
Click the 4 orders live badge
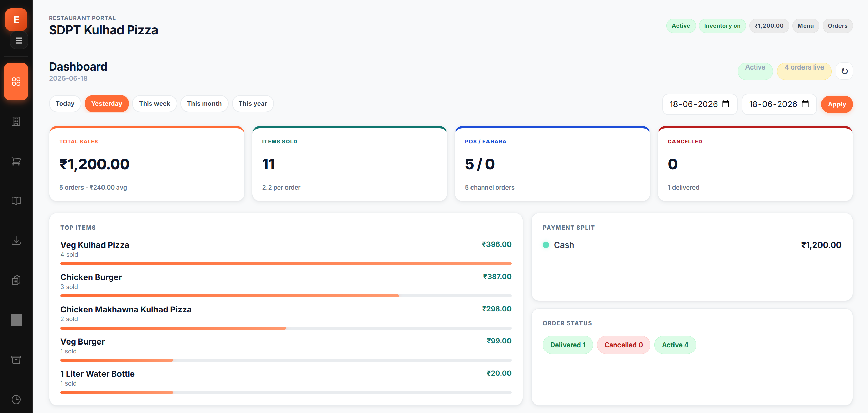(804, 71)
